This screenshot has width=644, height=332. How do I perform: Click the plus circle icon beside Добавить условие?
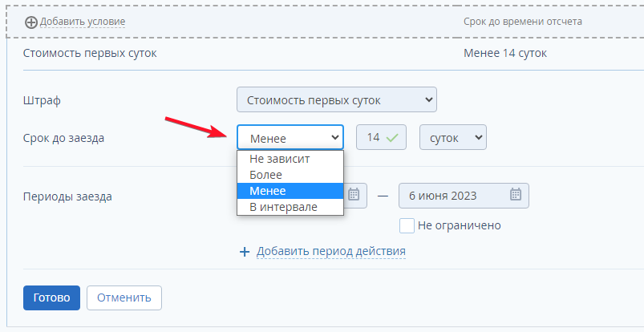(x=31, y=22)
